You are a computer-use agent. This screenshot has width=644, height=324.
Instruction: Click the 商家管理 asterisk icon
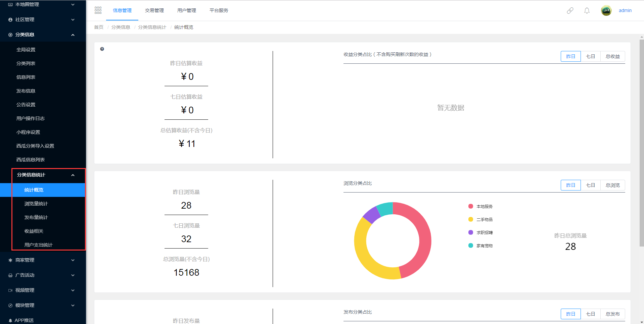coord(10,260)
